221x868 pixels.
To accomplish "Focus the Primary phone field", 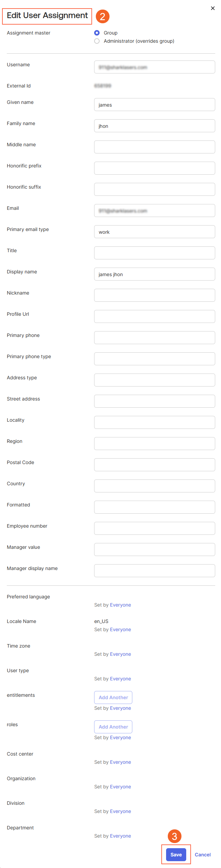I will tap(154, 338).
